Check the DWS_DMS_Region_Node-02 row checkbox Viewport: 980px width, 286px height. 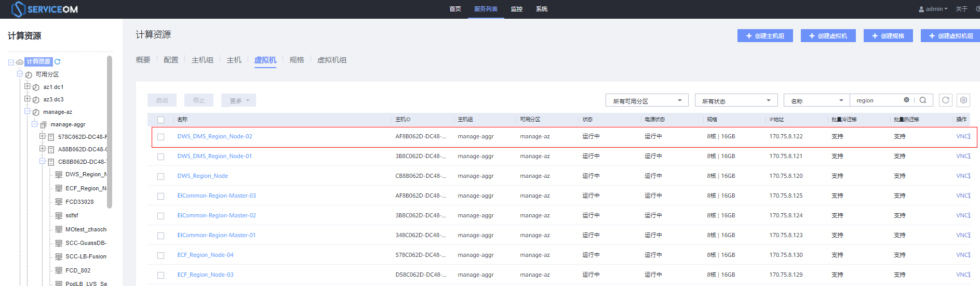tap(161, 137)
